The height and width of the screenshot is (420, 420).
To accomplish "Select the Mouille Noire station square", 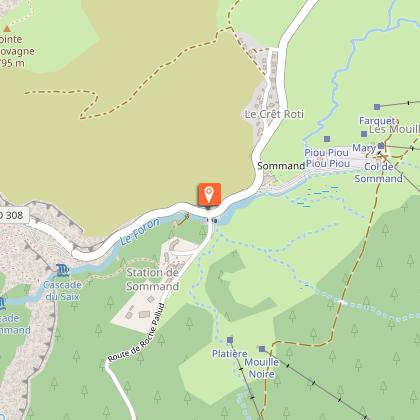I will [262, 349].
